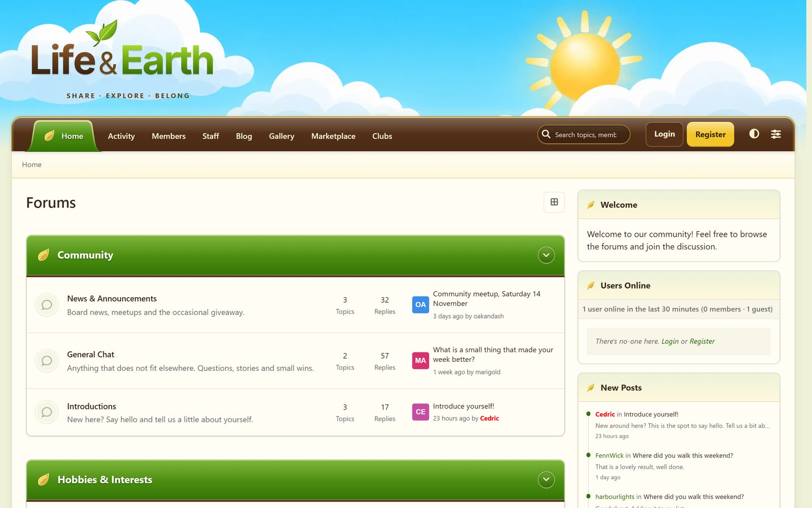Screen dimensions: 812x508
Task: Click the Login link in Users Online
Action: (670, 341)
